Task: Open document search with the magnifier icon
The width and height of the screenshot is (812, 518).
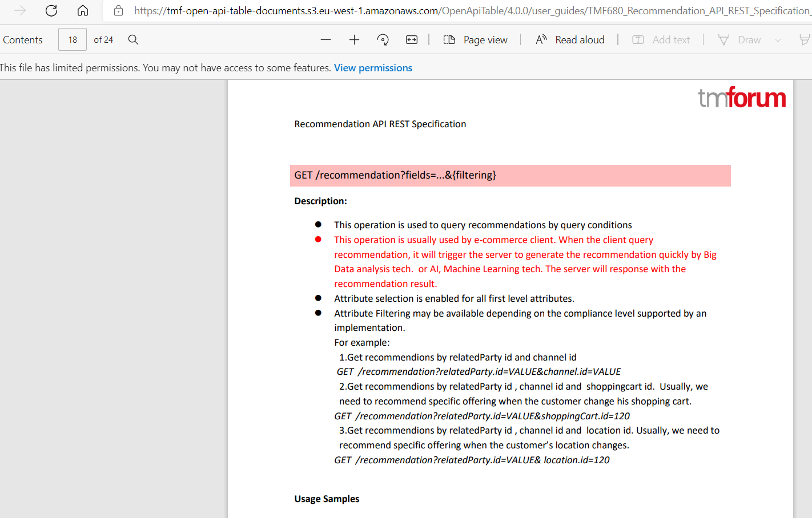Action: pyautogui.click(x=133, y=39)
